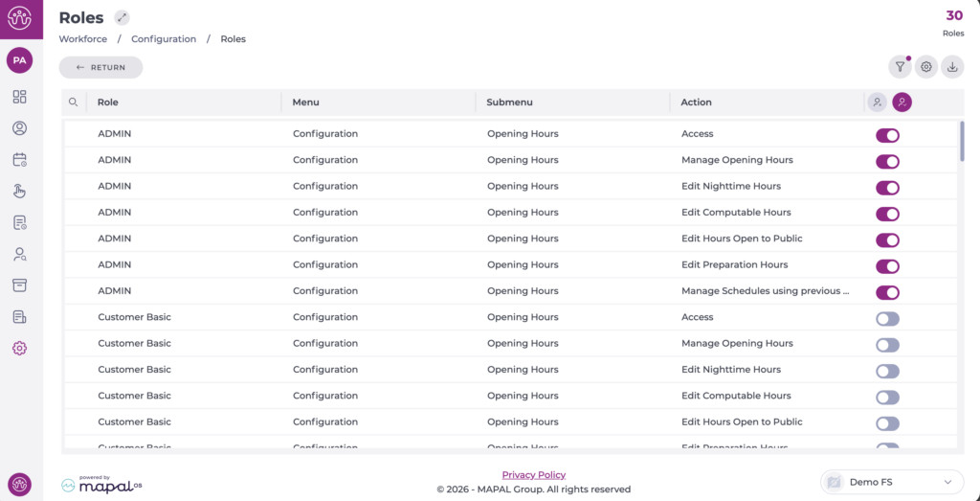Download the roles list via export icon
The width and height of the screenshot is (980, 501).
[x=951, y=67]
